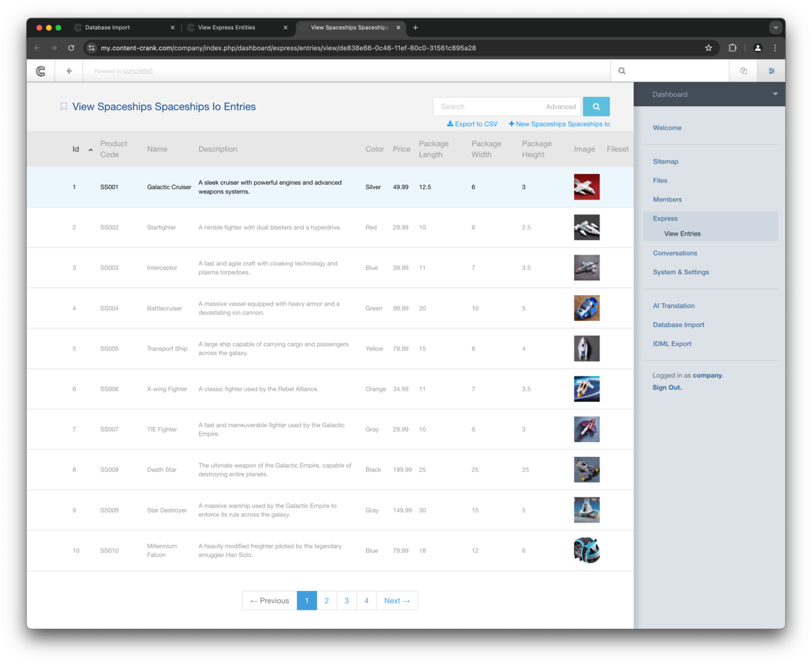Click the company username link

[x=707, y=375]
